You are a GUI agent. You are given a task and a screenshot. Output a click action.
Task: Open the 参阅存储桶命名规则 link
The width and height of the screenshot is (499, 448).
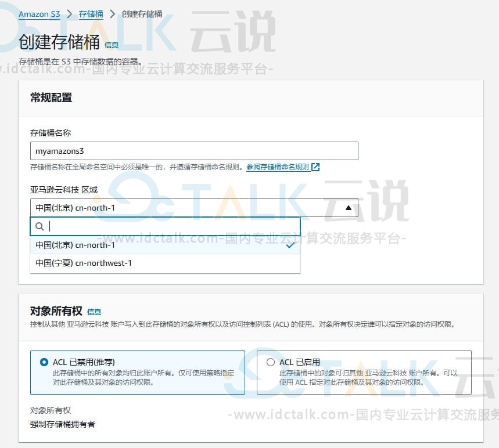278,167
